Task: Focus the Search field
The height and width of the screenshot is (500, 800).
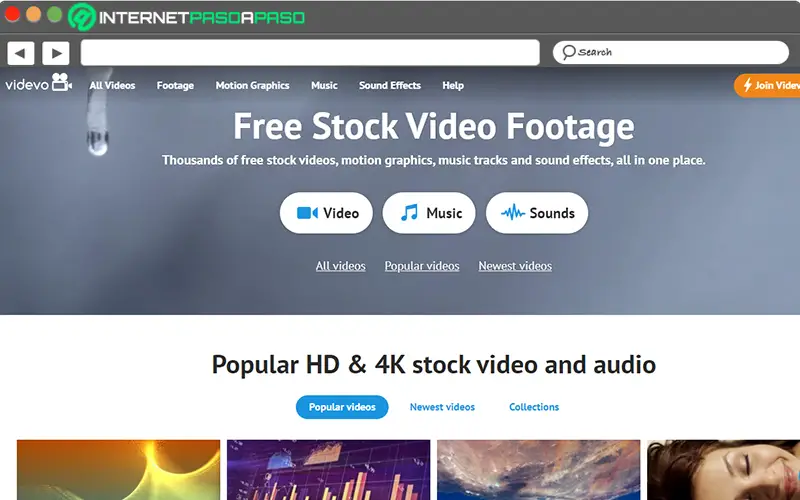Action: 670,53
